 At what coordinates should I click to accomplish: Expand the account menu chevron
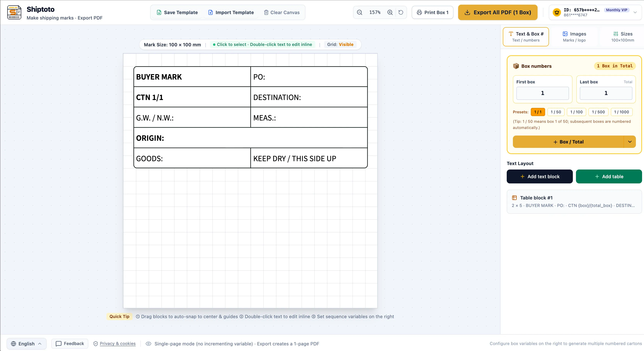[635, 12]
